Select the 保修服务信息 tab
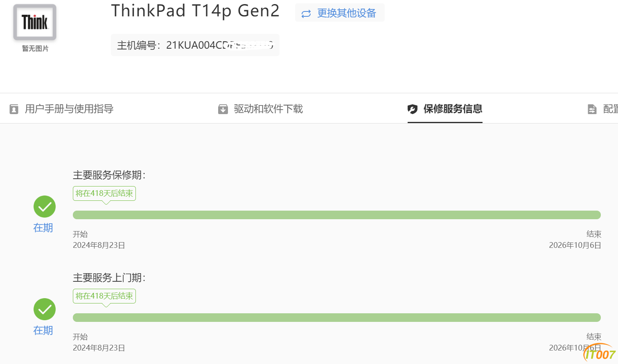The height and width of the screenshot is (364, 618). (x=453, y=109)
